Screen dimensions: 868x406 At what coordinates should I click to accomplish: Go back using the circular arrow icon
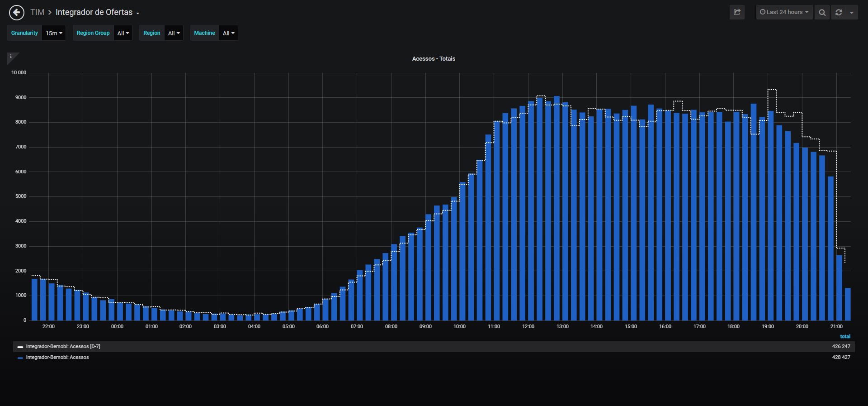click(x=17, y=13)
